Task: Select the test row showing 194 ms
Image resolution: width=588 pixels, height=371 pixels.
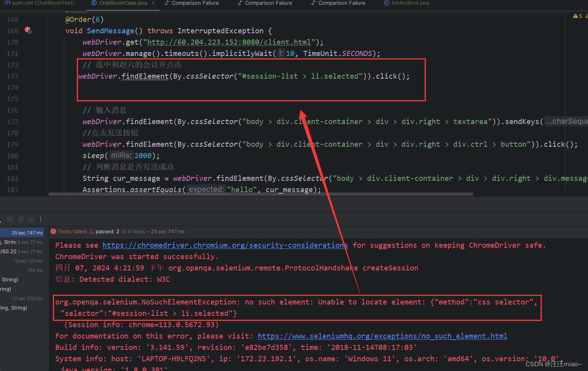Action: tap(22, 270)
